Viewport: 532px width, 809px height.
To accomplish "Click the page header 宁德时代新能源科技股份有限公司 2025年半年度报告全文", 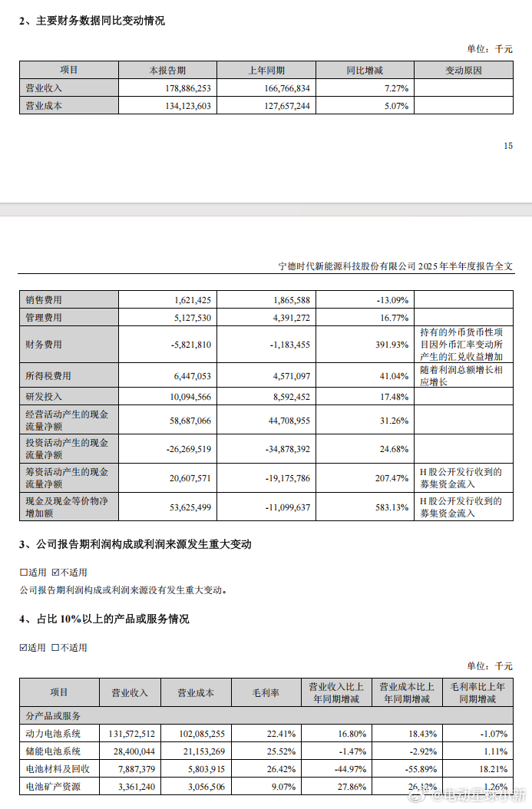I will pyautogui.click(x=396, y=266).
